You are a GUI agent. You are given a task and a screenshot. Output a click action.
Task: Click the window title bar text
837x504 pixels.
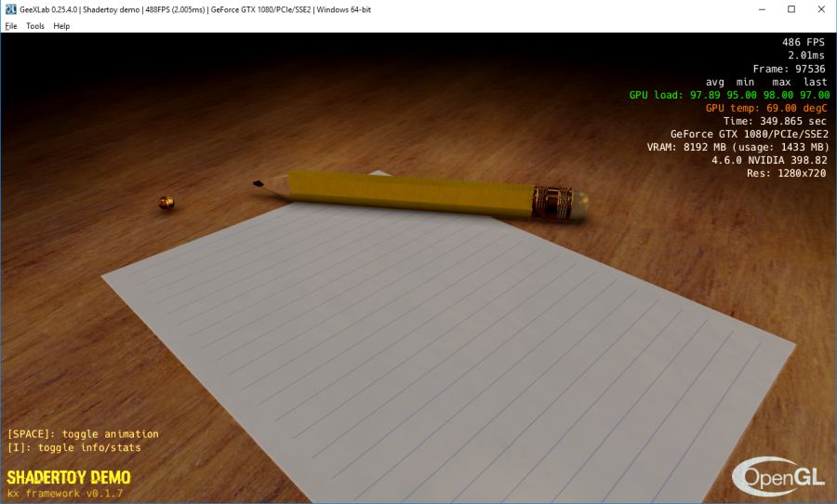(x=195, y=9)
